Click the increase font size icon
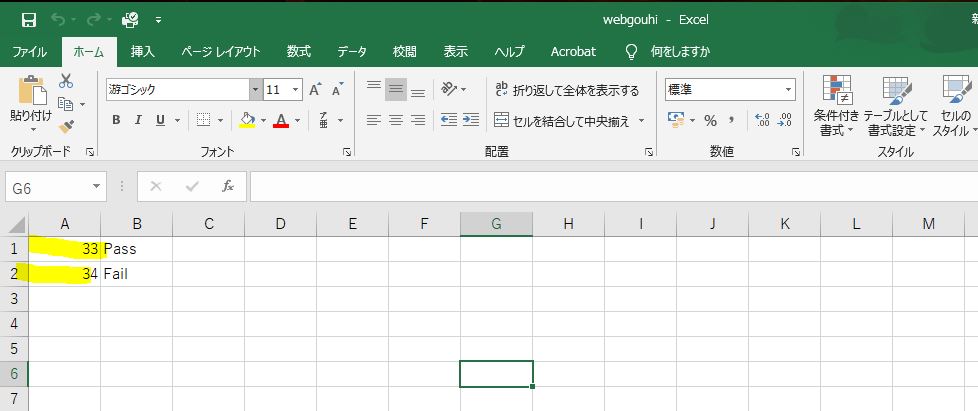Image resolution: width=978 pixels, height=411 pixels. coord(315,89)
